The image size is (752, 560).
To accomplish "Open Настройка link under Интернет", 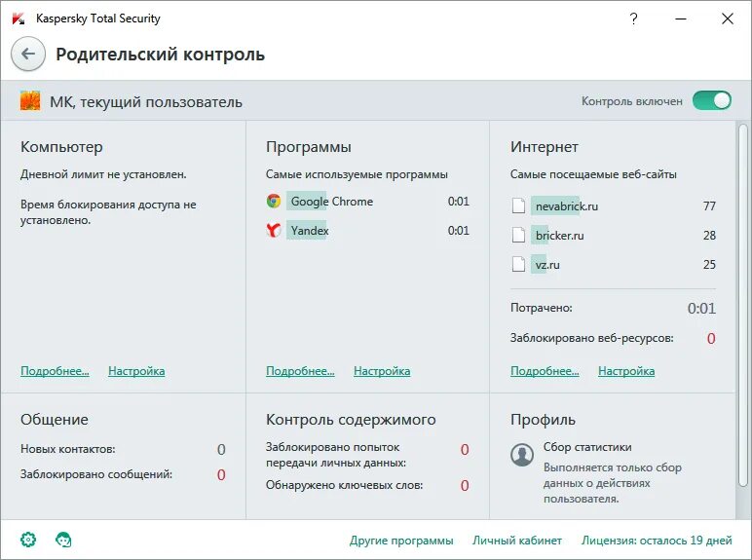I will [626, 371].
